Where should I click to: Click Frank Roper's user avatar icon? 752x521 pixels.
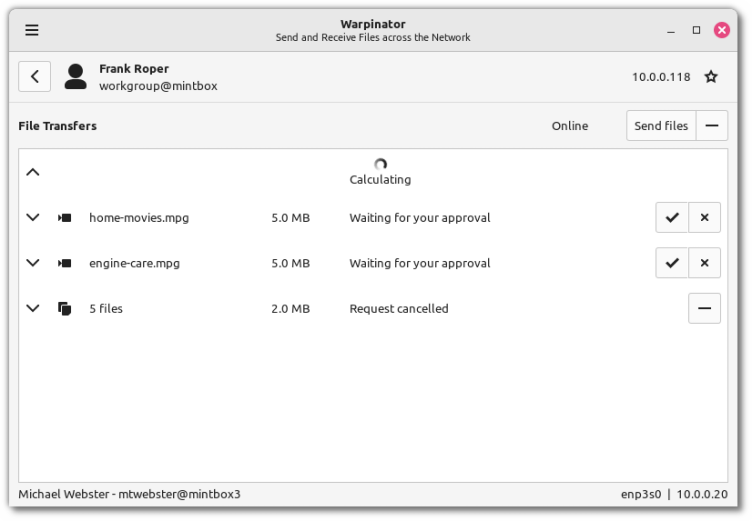tap(75, 77)
